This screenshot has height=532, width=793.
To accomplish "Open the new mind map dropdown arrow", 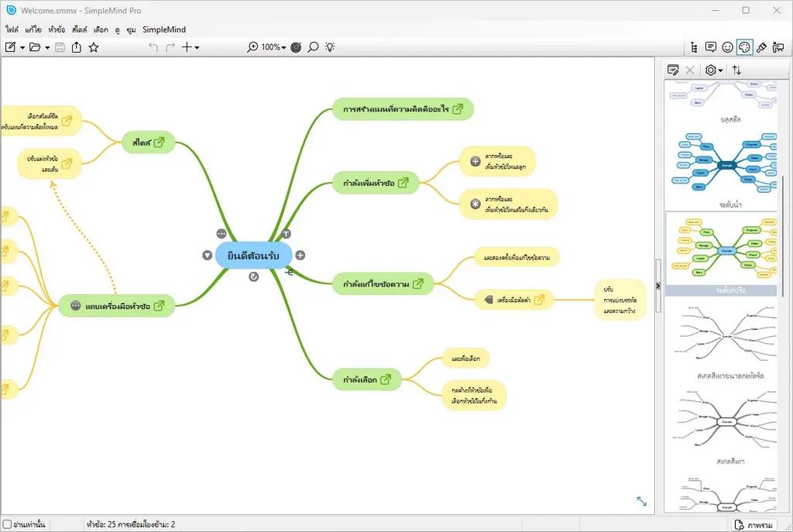I will [22, 47].
